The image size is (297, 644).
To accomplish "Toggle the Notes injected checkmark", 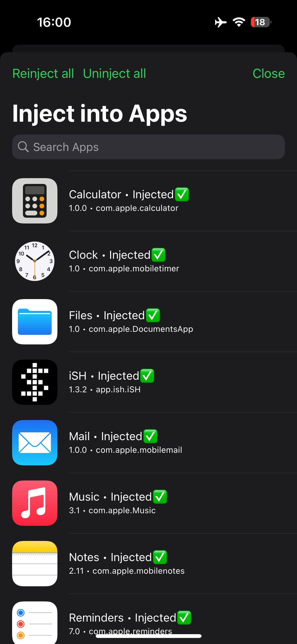I will click(160, 557).
